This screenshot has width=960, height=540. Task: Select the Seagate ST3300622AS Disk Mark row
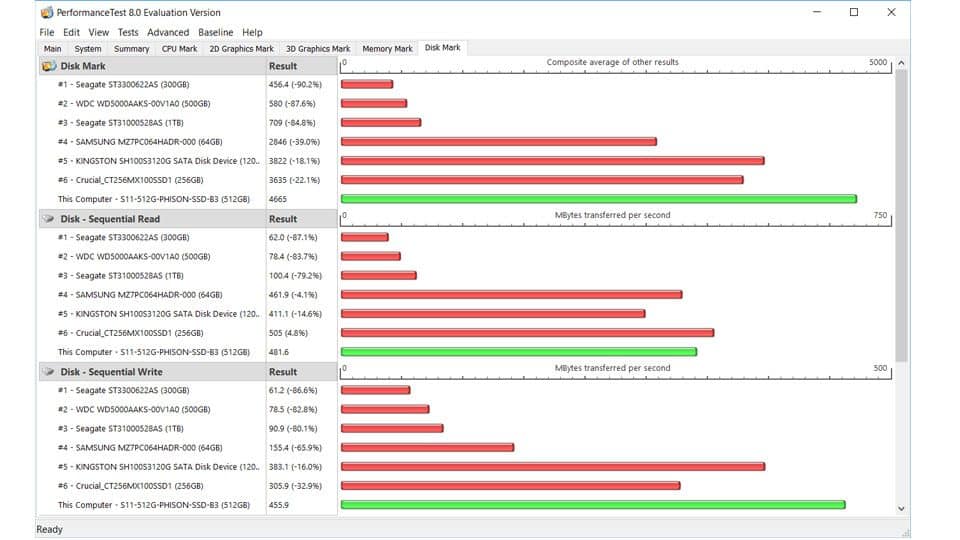150,85
